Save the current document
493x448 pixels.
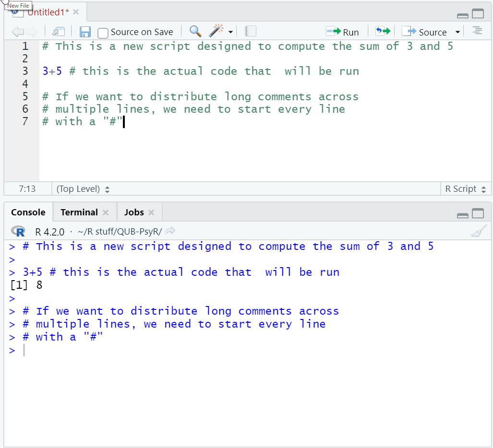85,32
